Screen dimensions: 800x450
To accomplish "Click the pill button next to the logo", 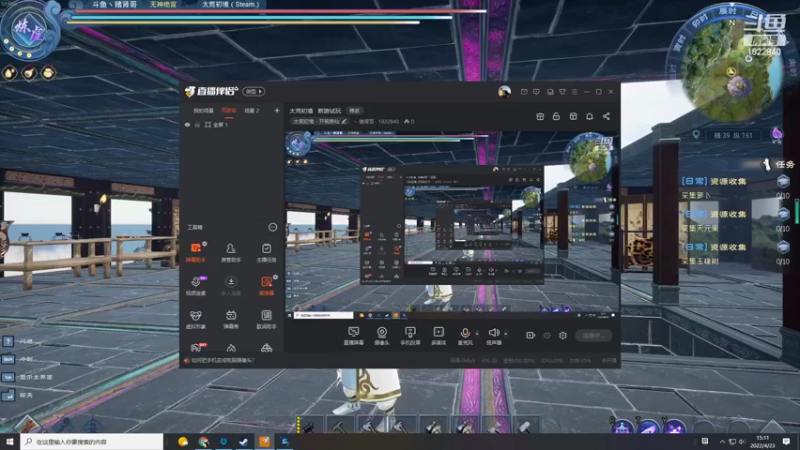I will 254,91.
